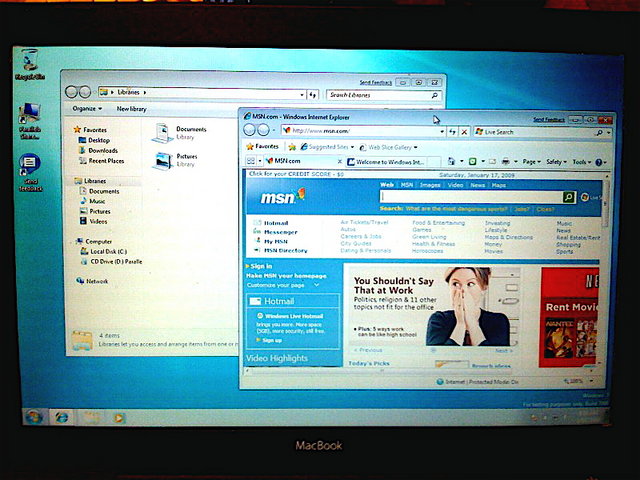Click the Explorer address refresh button

tap(313, 95)
